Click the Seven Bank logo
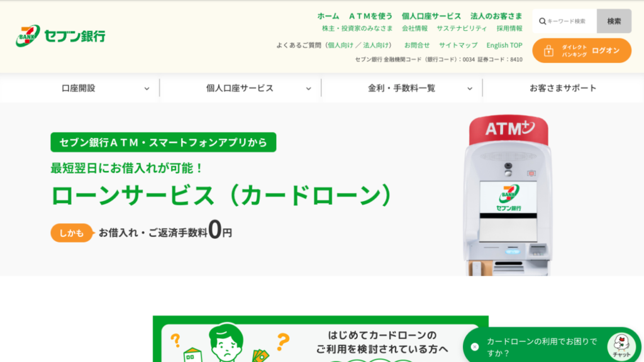Viewport: 644px width, 362px height. (x=60, y=36)
